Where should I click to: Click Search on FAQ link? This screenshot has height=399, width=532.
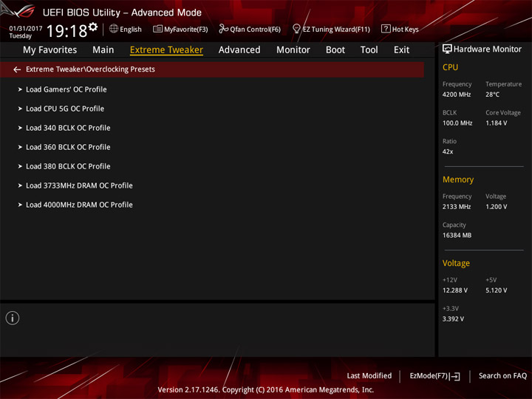pyautogui.click(x=503, y=376)
